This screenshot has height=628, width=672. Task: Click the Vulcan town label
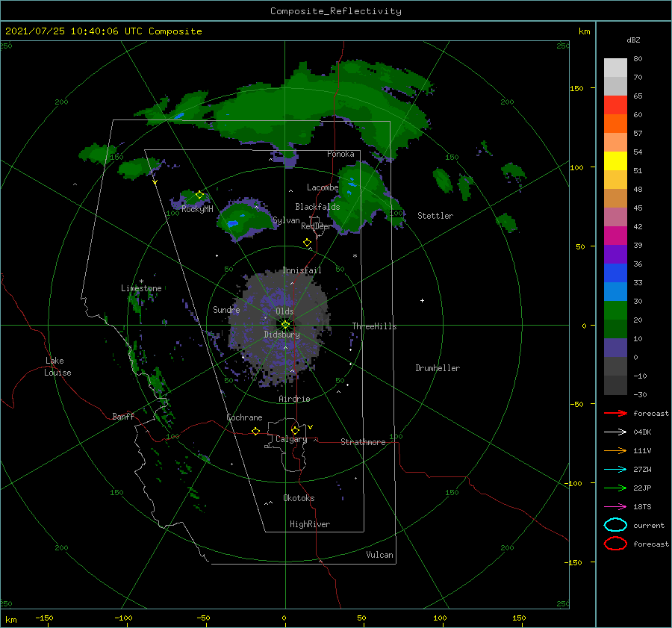tap(379, 555)
